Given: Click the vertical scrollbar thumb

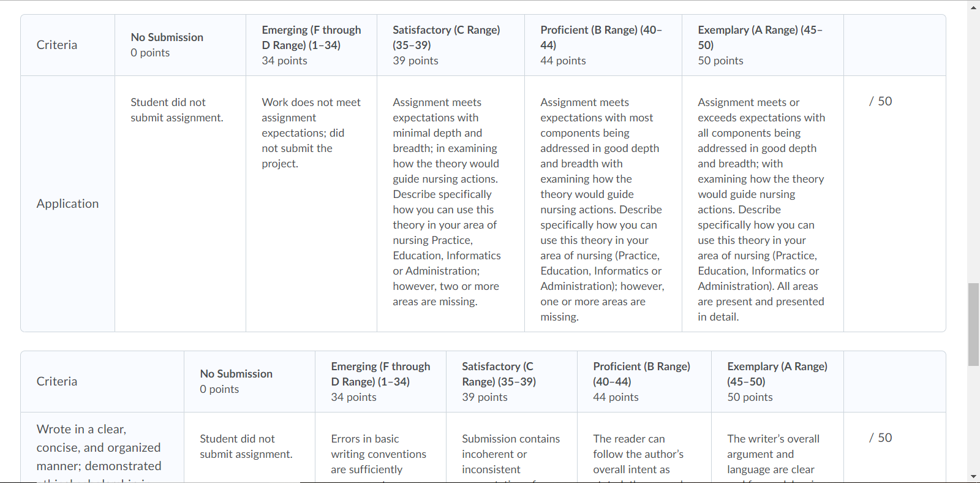Looking at the screenshot, I should point(974,324).
